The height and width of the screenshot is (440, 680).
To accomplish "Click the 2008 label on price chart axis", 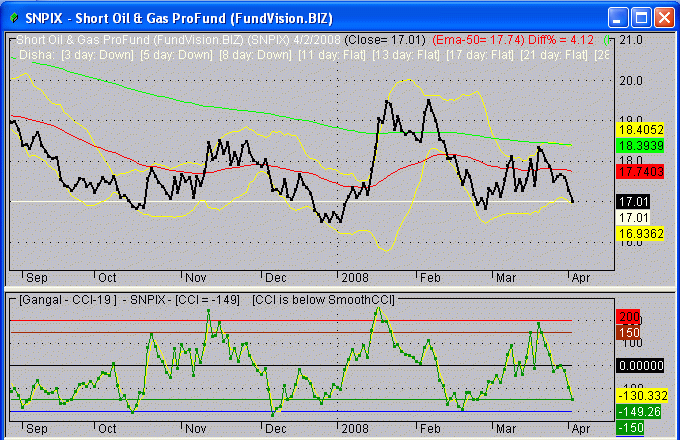I will tap(355, 278).
